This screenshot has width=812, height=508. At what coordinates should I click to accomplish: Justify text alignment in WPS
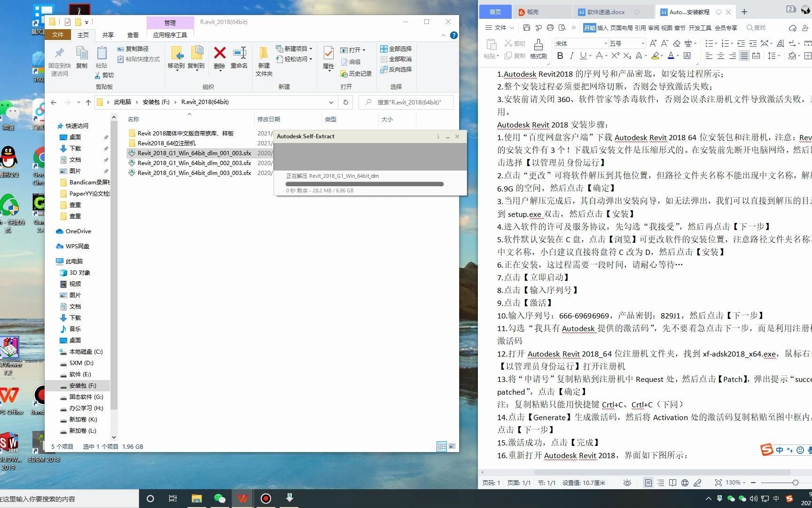(x=744, y=56)
